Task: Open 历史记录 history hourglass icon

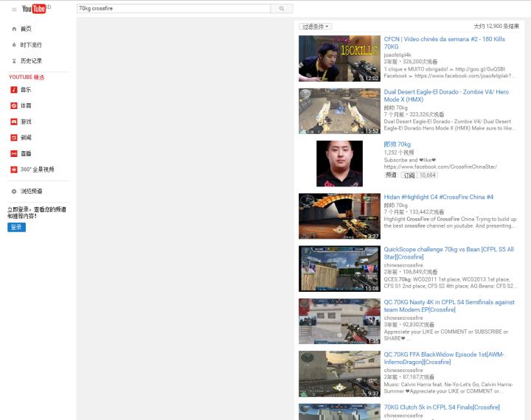Action: tap(14, 61)
